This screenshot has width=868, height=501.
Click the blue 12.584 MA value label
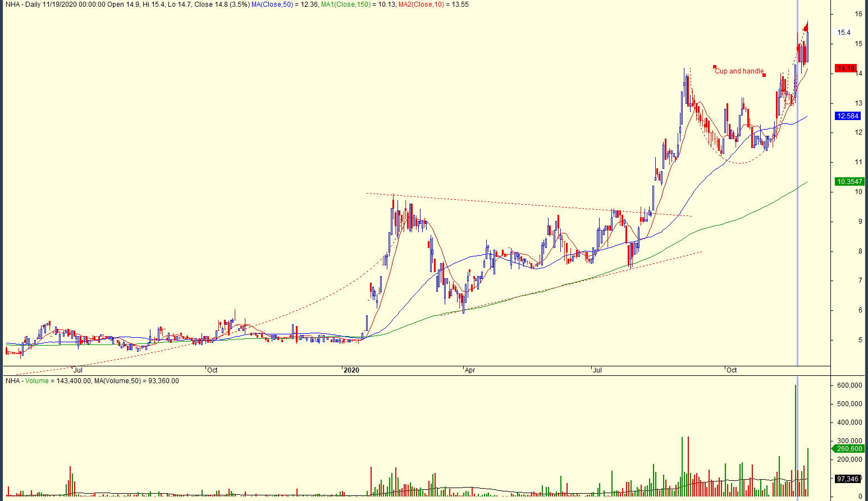click(x=847, y=116)
